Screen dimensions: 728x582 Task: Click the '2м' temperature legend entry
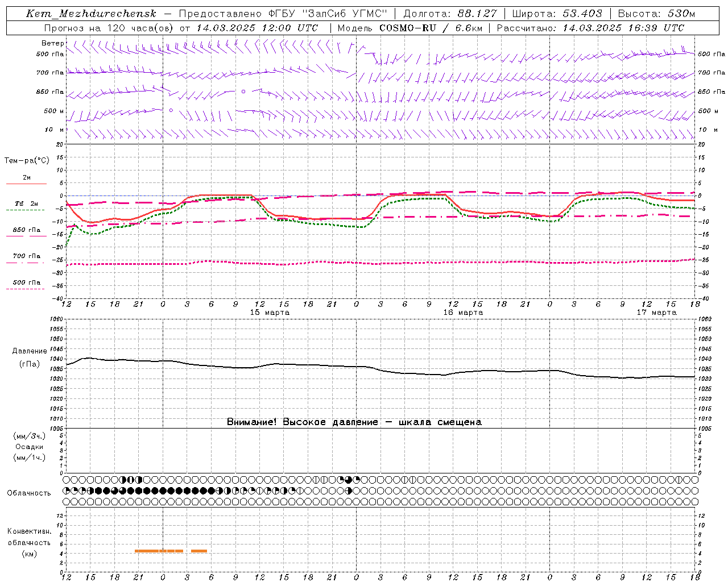coord(27,178)
